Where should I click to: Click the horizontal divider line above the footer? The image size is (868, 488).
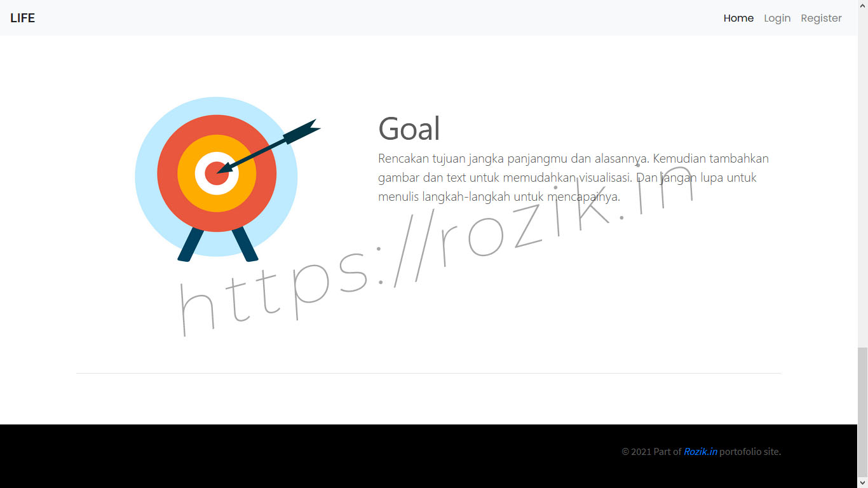pyautogui.click(x=428, y=373)
